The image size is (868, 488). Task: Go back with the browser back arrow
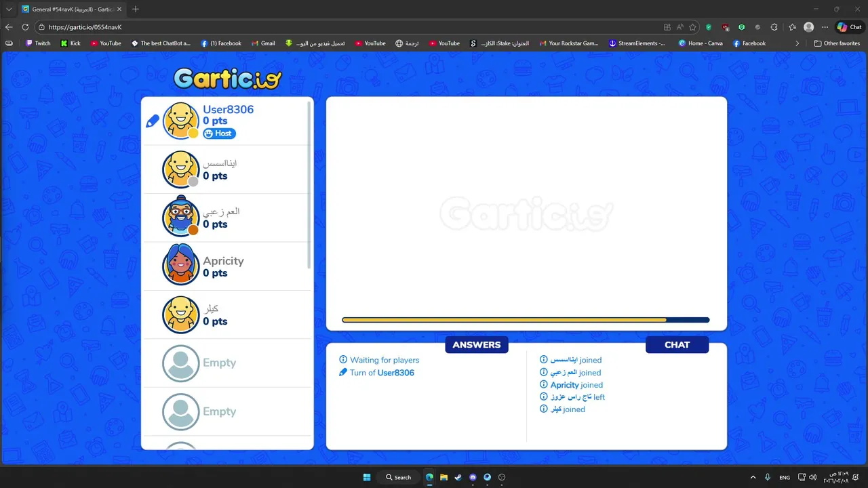9,27
